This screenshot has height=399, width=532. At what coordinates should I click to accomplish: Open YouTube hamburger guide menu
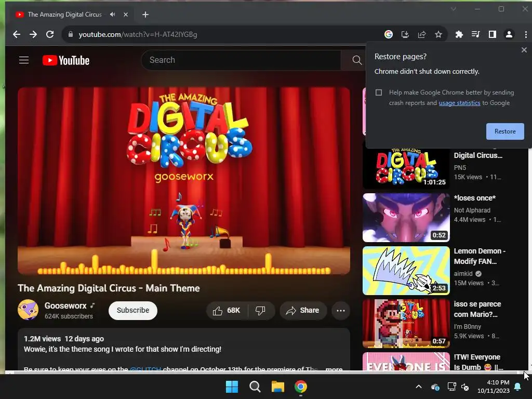click(x=24, y=60)
